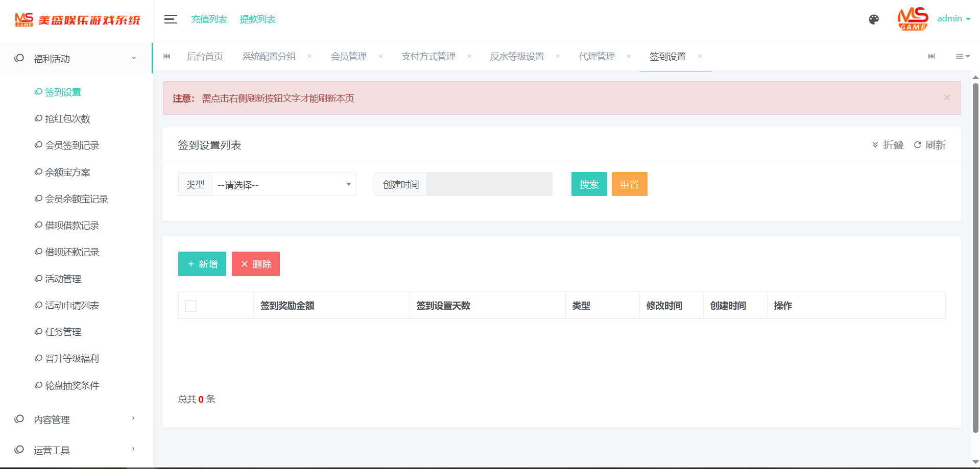Toggle the select-all checkbox in table header
980x469 pixels.
[191, 306]
